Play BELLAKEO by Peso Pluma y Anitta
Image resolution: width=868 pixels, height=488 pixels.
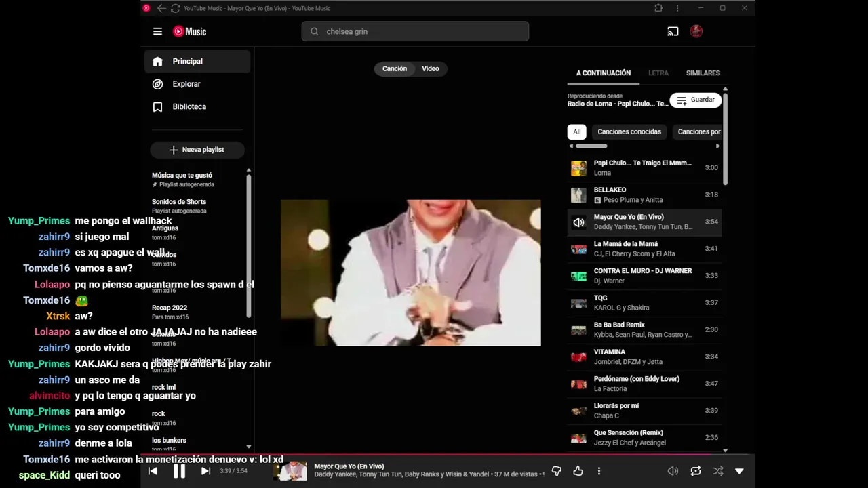tap(644, 195)
